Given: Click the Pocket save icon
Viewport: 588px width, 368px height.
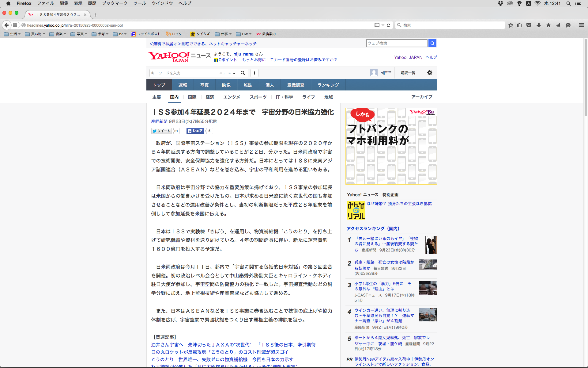Looking at the screenshot, I should point(529,25).
